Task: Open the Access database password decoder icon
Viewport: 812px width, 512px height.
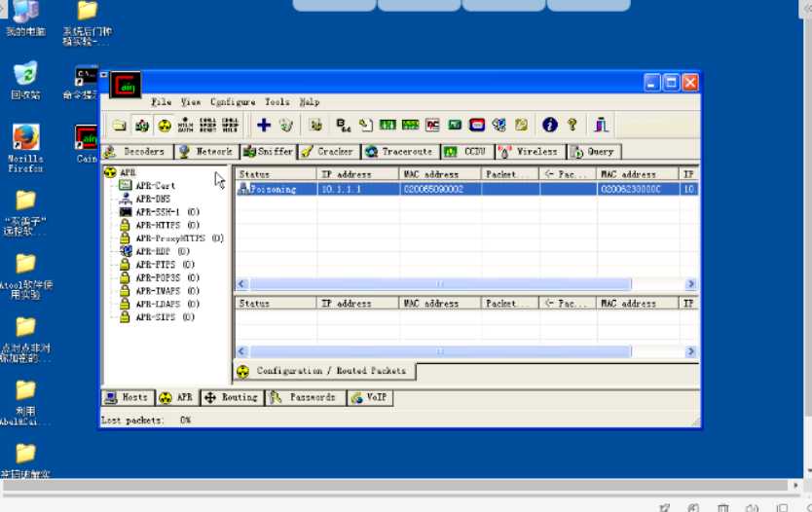Action: [366, 125]
